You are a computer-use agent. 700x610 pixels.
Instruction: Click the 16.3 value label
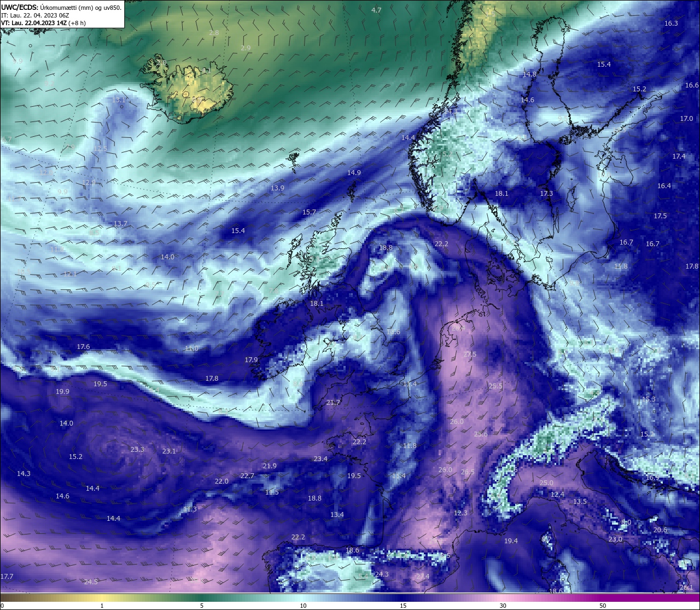click(671, 24)
